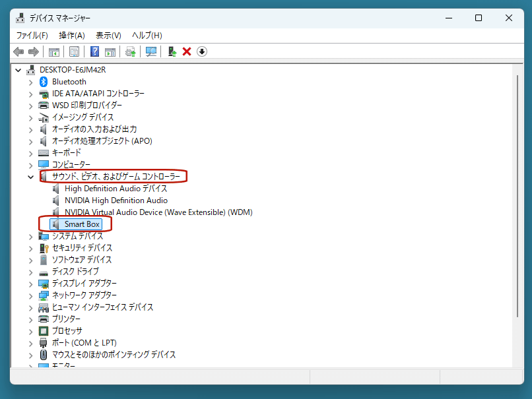Select the WSD 印刷プロバイダー row

(x=87, y=106)
